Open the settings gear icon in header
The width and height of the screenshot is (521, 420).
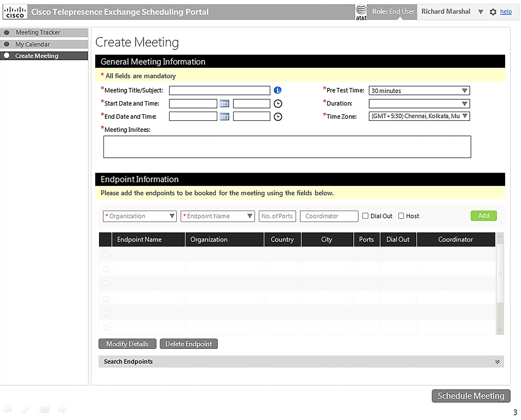tap(493, 12)
